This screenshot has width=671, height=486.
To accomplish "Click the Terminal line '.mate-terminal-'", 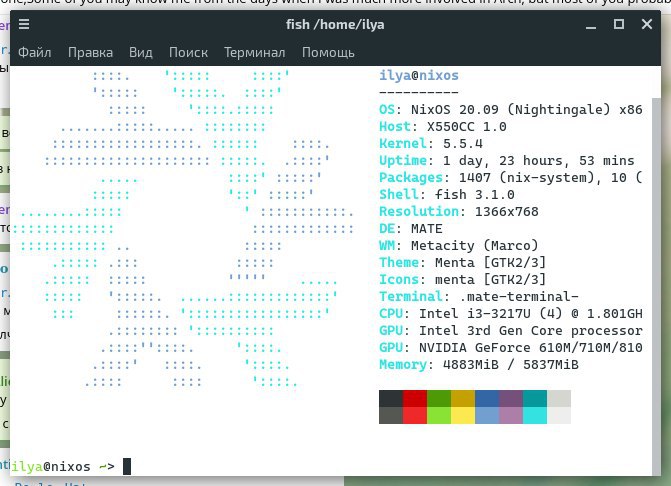I will click(519, 296).
